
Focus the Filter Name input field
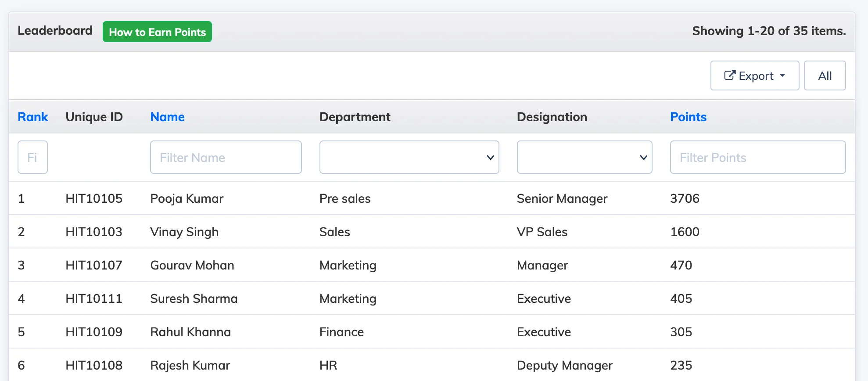tap(226, 157)
